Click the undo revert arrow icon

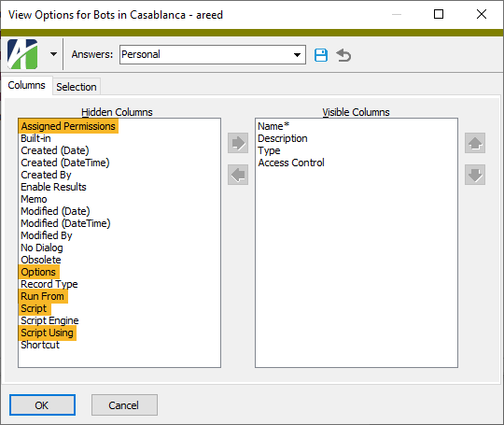pos(343,55)
